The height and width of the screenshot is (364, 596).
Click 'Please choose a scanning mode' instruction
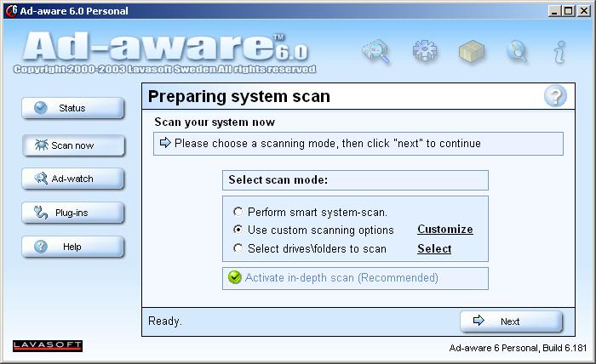pyautogui.click(x=328, y=144)
